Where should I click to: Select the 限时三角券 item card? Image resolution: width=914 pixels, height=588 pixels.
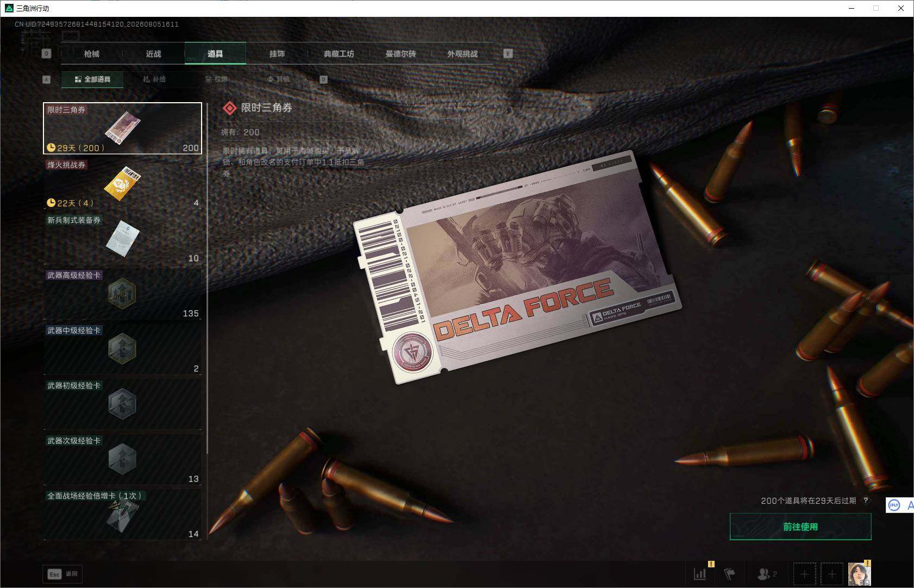pyautogui.click(x=122, y=128)
